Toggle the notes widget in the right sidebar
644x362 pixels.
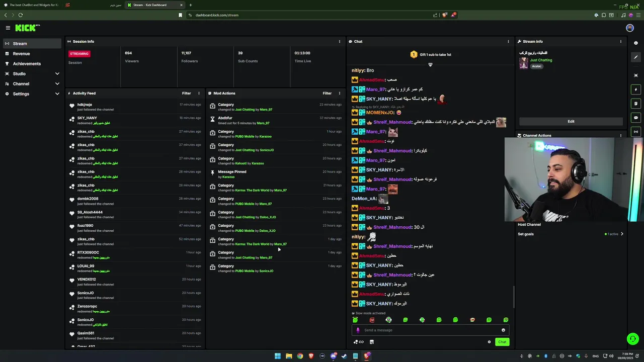pos(636,104)
